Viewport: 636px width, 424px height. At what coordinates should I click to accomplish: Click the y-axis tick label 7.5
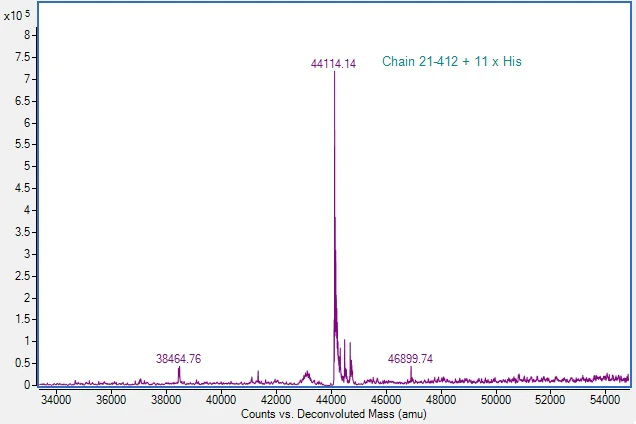pyautogui.click(x=23, y=57)
